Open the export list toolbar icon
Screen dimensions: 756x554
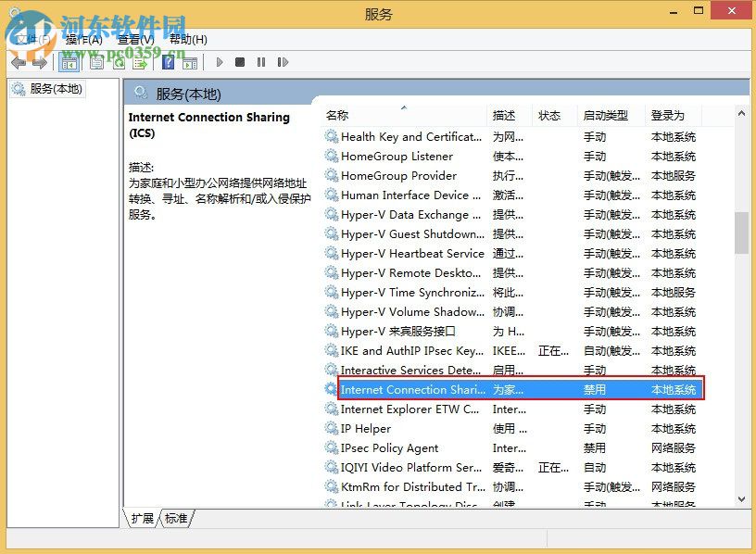[x=142, y=62]
